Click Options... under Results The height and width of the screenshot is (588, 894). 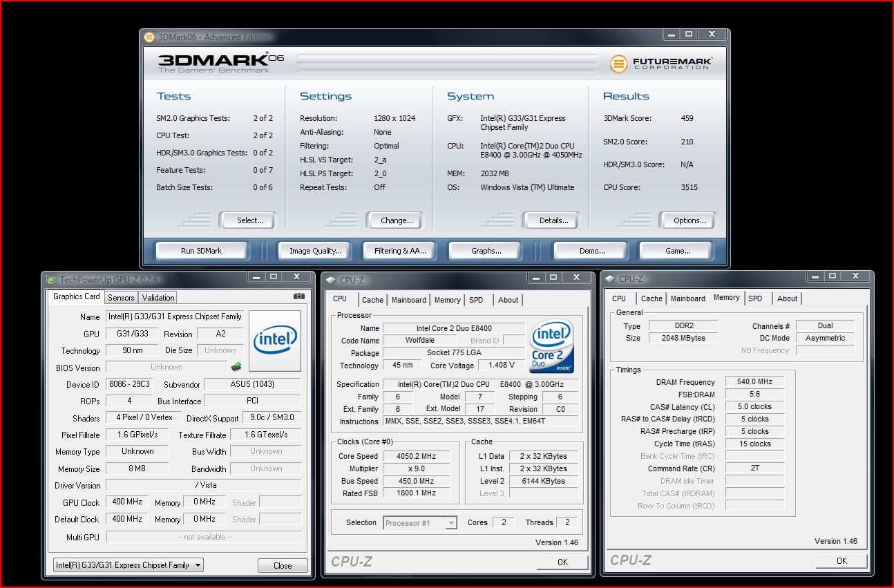click(x=689, y=220)
